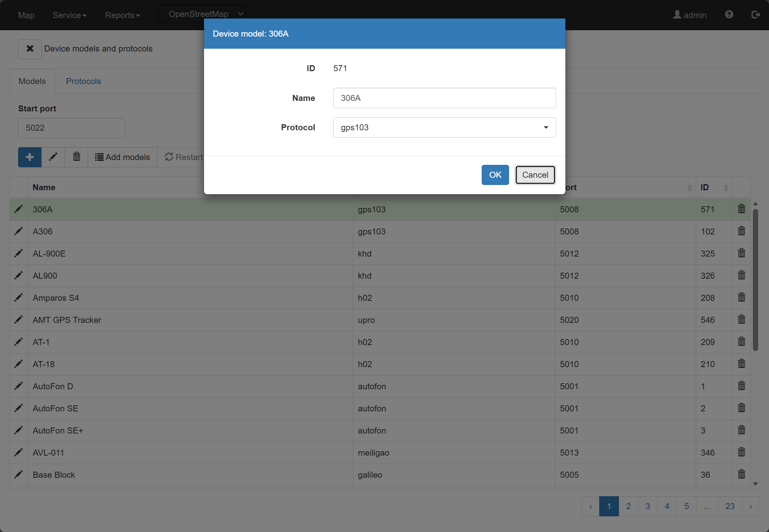Confirm the dialog with OK
This screenshot has width=769, height=532.
[x=495, y=175]
